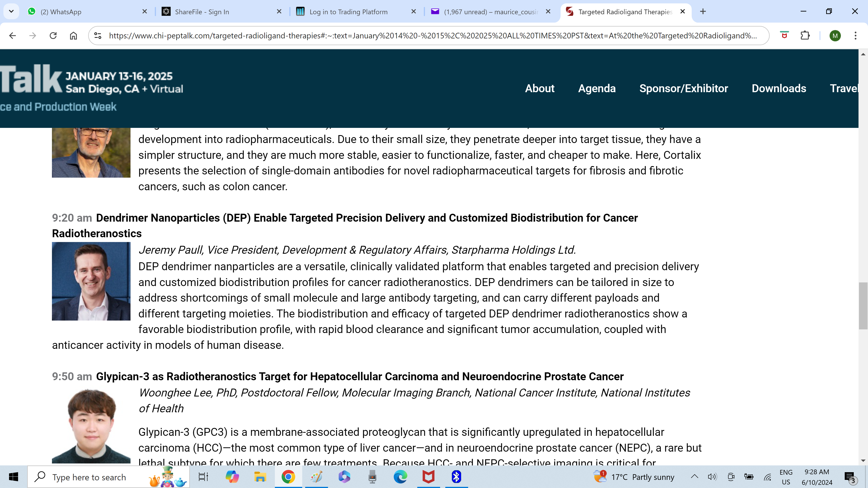Click scrollbar down arrow

coord(863,460)
